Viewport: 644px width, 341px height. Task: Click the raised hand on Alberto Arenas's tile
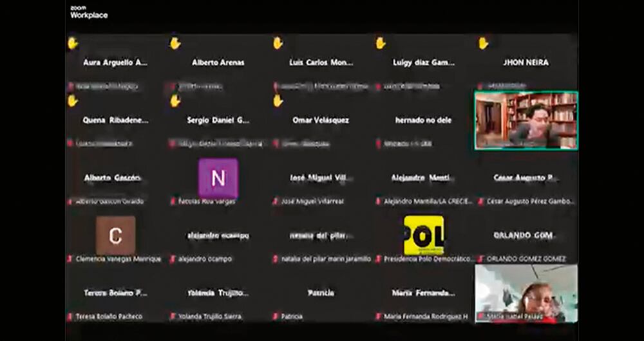pyautogui.click(x=175, y=43)
